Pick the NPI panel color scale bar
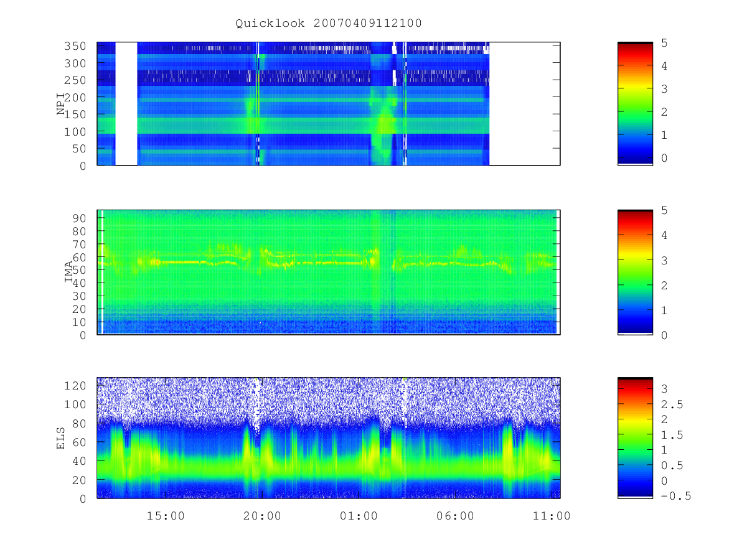 pyautogui.click(x=635, y=104)
